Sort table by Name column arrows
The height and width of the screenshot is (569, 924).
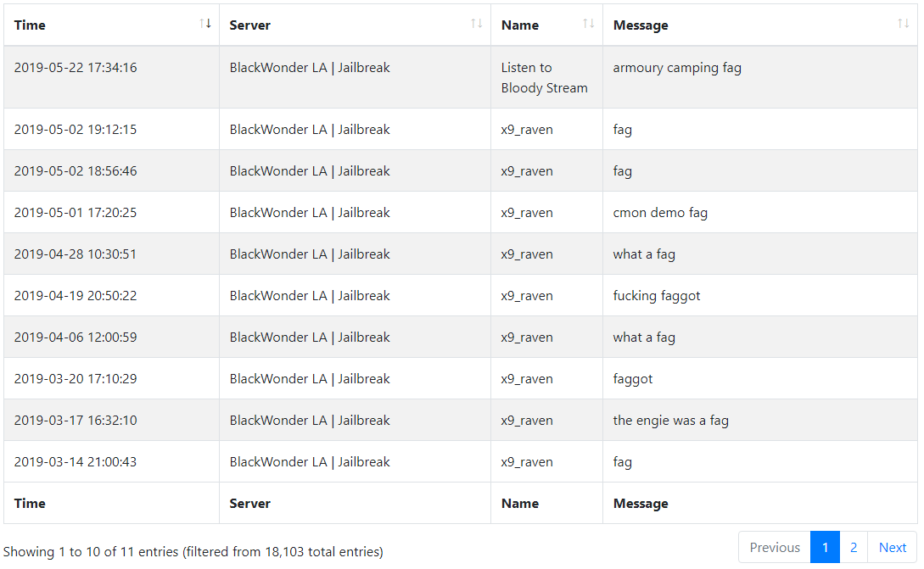[x=589, y=24]
